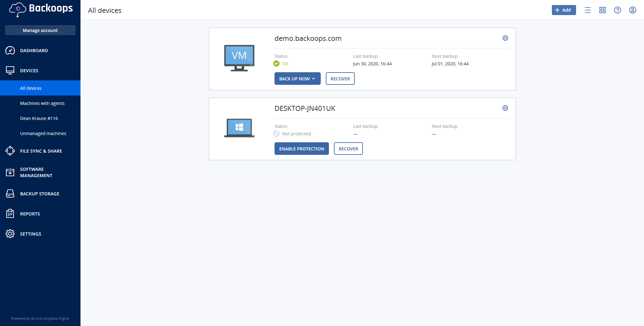Select All devices submenu item

(40, 88)
